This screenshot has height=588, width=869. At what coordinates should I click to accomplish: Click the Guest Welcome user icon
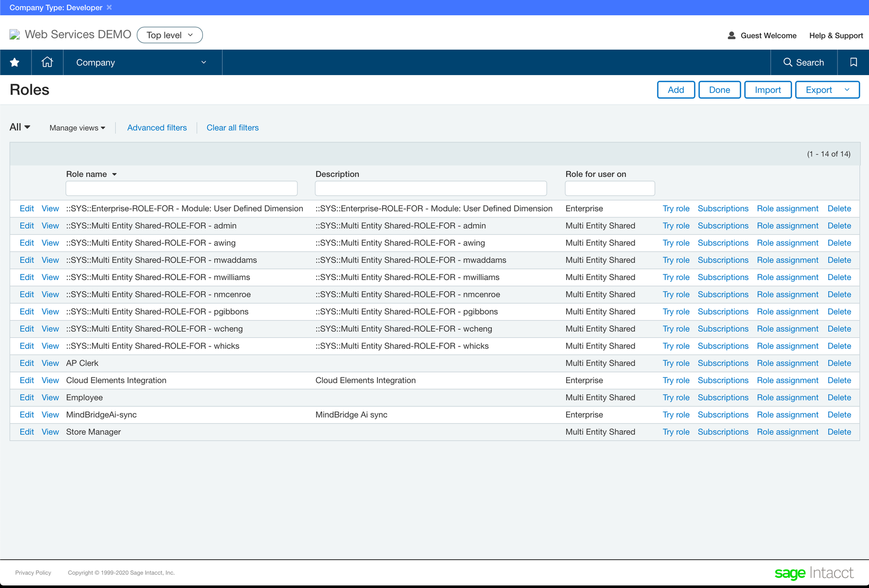732,36
